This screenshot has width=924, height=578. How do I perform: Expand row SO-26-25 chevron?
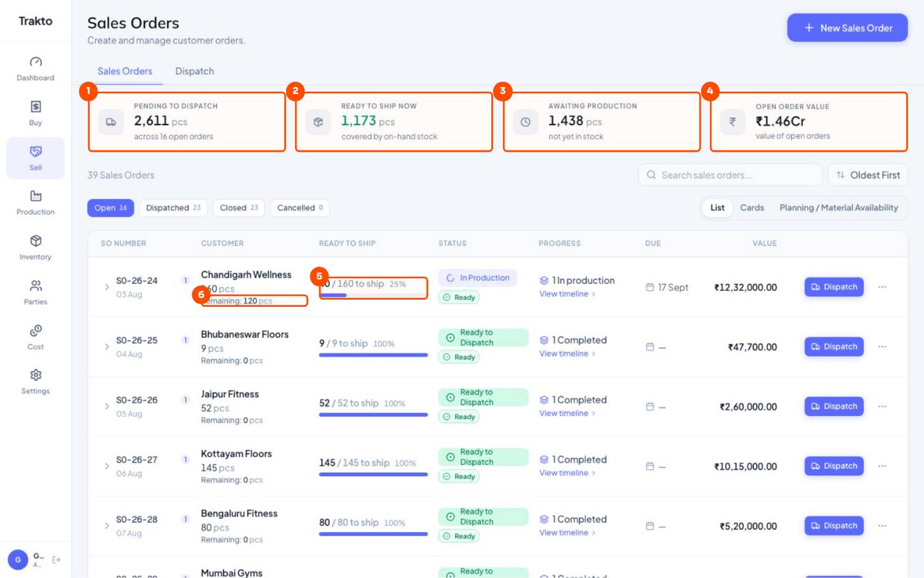(107, 347)
